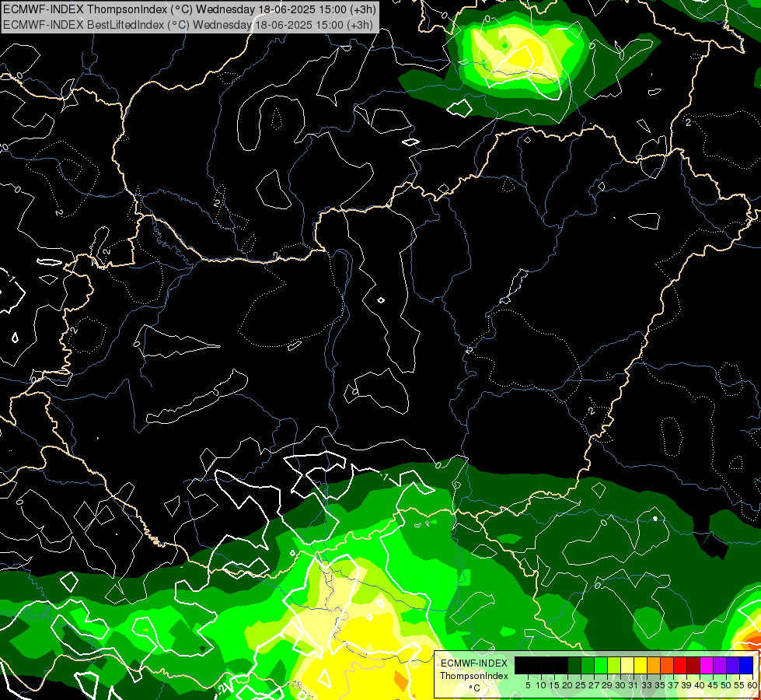Click legend tick label 10

pyautogui.click(x=541, y=685)
